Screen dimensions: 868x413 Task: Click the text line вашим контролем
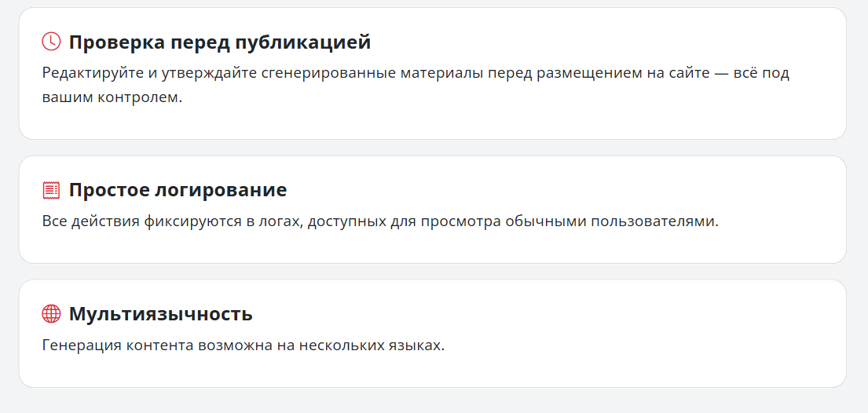tap(112, 98)
